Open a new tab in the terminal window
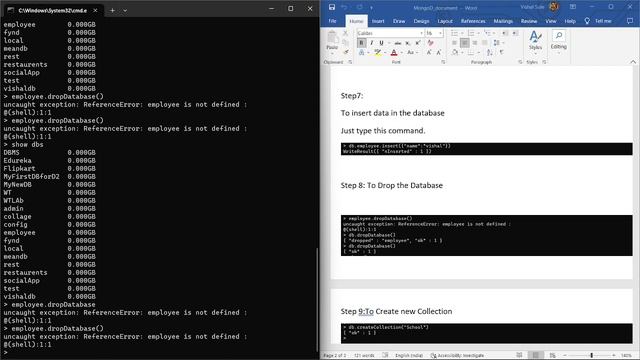Screen dimensions: 640x360 (112, 10)
